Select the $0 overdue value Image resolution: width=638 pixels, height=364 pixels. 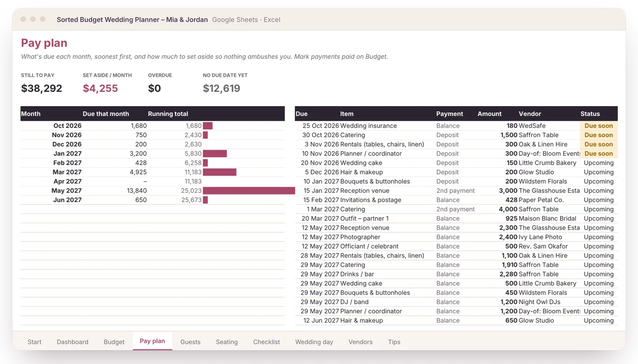(x=154, y=88)
